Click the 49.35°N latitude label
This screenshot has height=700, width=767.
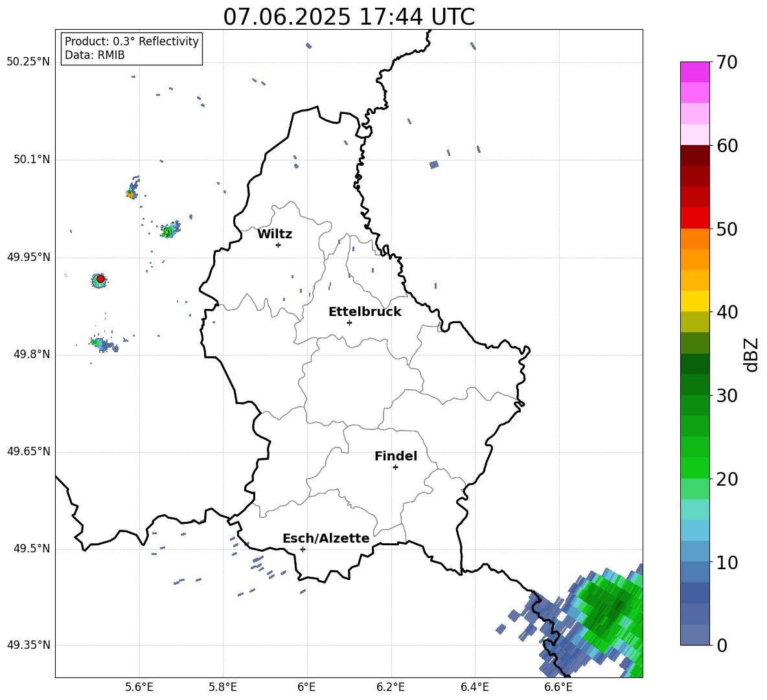(29, 645)
